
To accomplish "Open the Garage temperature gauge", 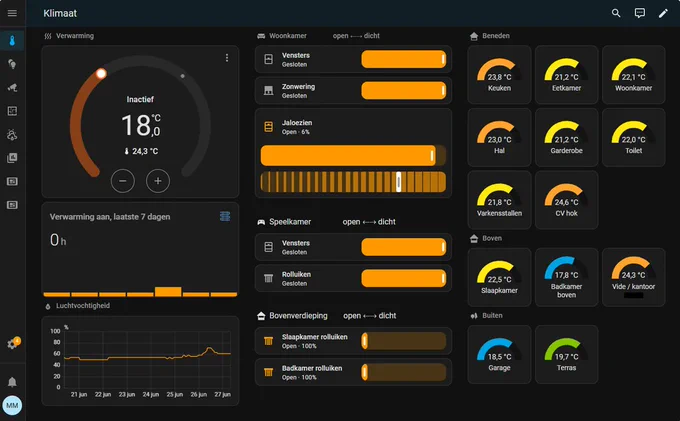I will tap(499, 355).
